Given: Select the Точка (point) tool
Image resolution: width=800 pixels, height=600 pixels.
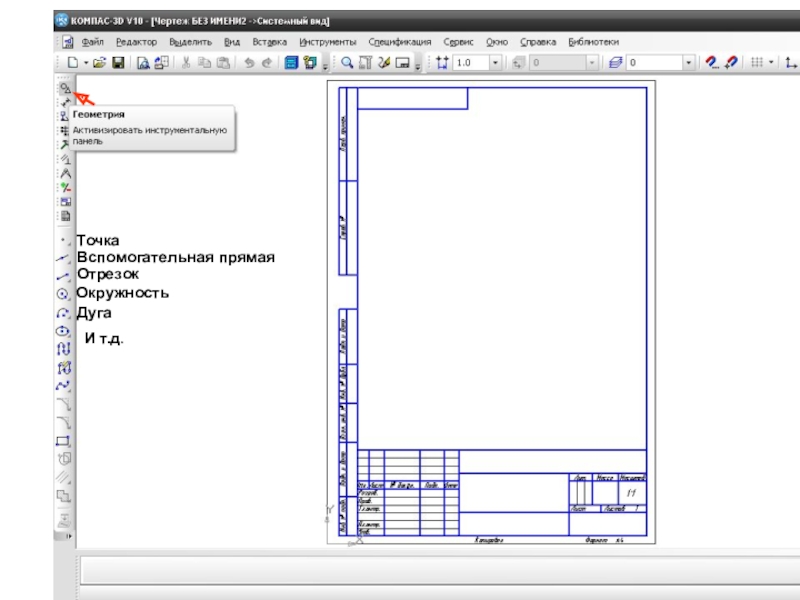Looking at the screenshot, I should coord(63,241).
